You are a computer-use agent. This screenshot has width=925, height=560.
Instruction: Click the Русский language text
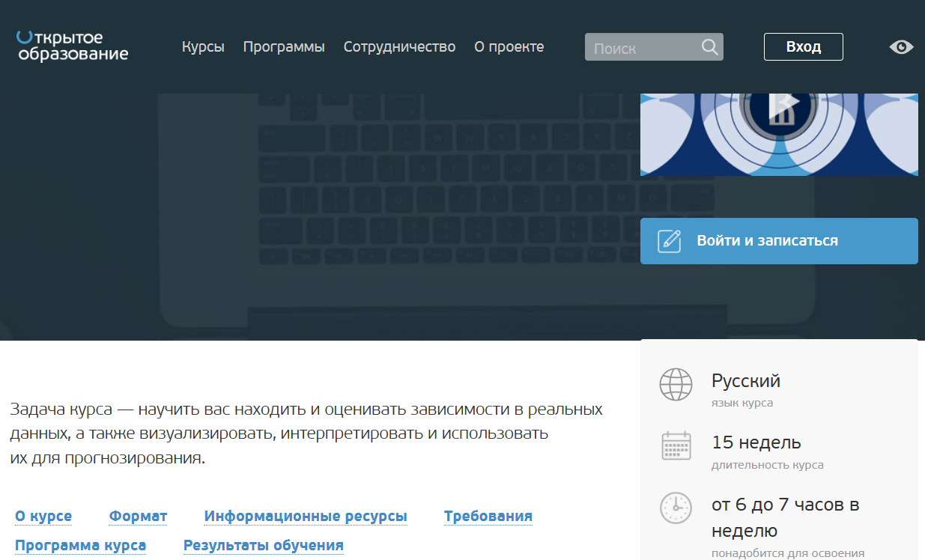(x=746, y=381)
